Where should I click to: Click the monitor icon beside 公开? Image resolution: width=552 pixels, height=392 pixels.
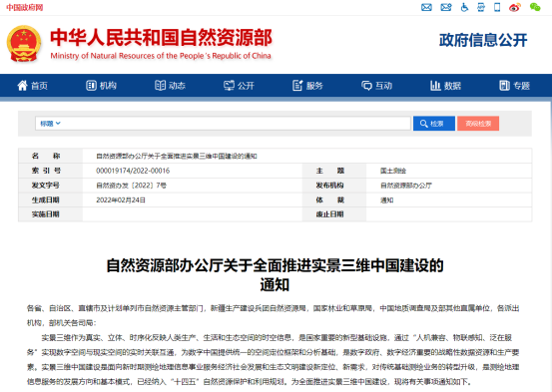tap(229, 85)
